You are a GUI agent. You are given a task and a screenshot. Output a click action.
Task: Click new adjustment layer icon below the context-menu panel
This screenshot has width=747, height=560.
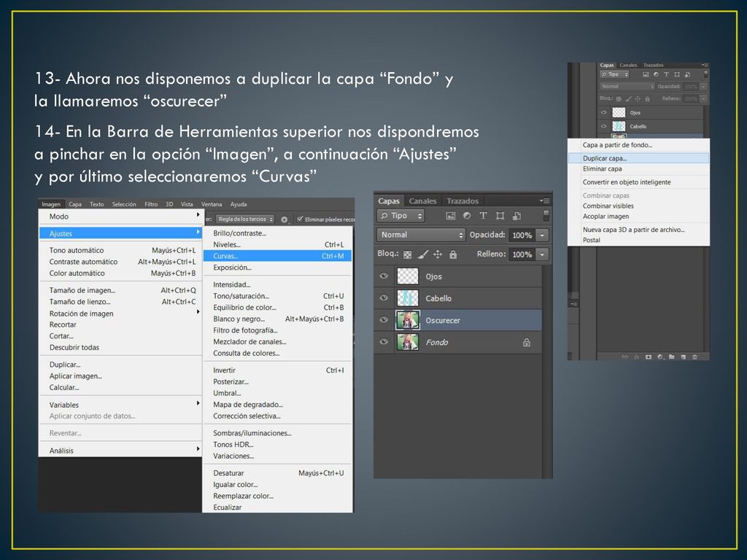point(660,357)
